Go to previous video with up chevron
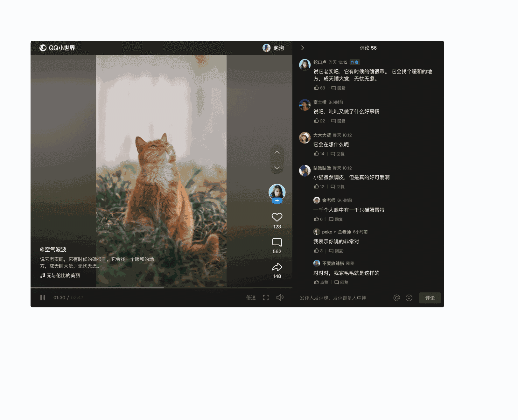Image resolution: width=518 pixels, height=420 pixels. point(277,152)
